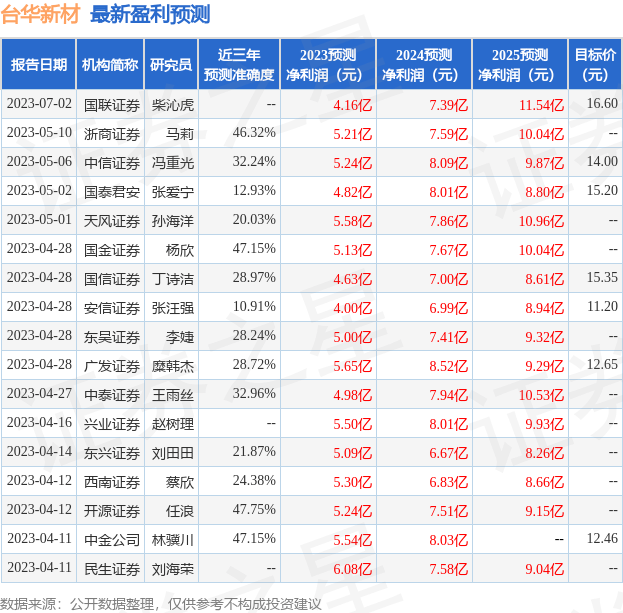Click the 近三年预测准确度 column header
The height and width of the screenshot is (613, 623).
[x=238, y=65]
